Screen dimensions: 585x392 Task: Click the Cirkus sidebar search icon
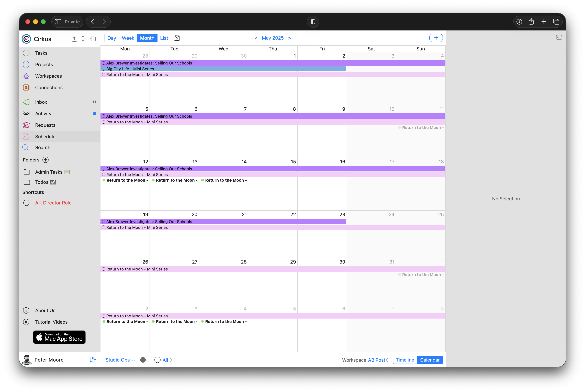point(83,39)
